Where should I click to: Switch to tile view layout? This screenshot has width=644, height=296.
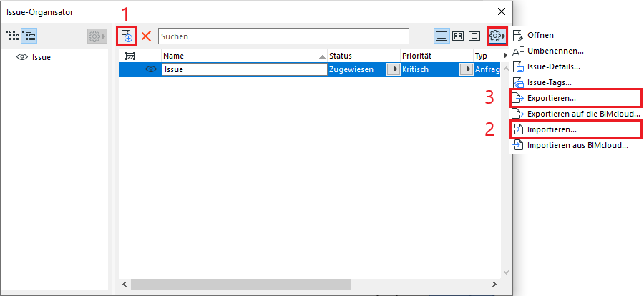tap(458, 36)
